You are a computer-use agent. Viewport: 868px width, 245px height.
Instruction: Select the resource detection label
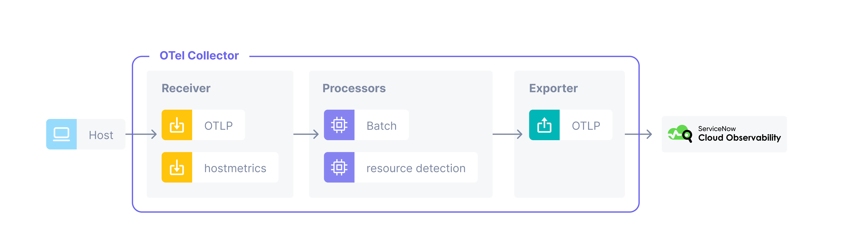(x=415, y=168)
